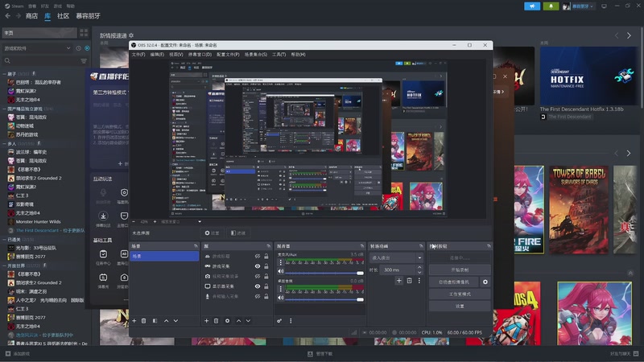The height and width of the screenshot is (362, 644).
Task: Show next What's New items with right chevron
Action: 629,35
